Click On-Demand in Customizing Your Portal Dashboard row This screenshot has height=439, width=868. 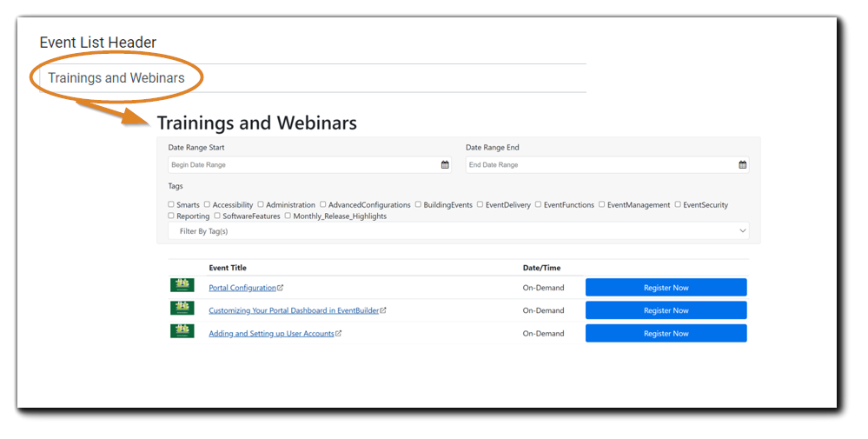coord(543,310)
